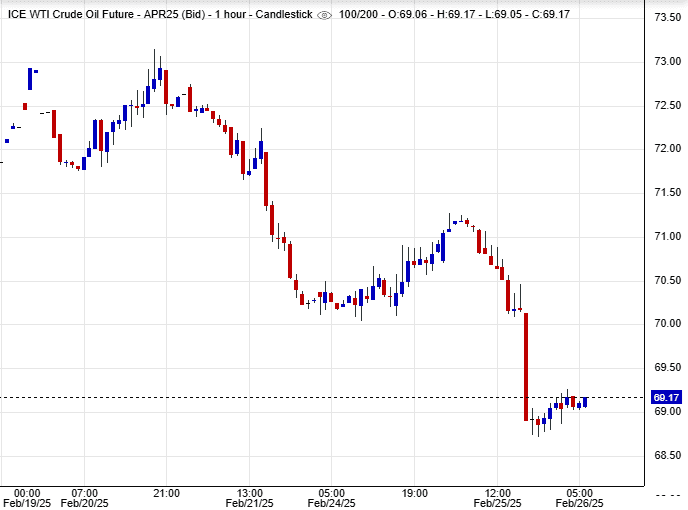Click the tall blue candle peaking near 73.00
The height and width of the screenshot is (510, 688).
click(159, 76)
